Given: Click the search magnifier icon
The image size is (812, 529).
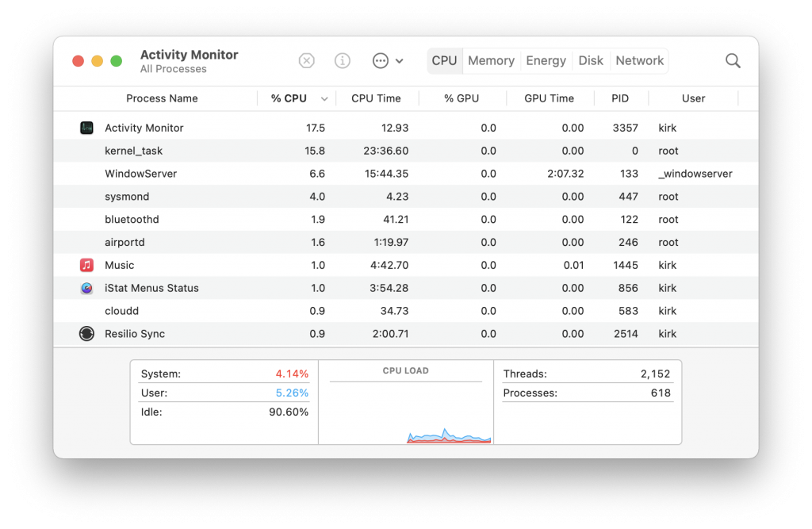Looking at the screenshot, I should (732, 60).
